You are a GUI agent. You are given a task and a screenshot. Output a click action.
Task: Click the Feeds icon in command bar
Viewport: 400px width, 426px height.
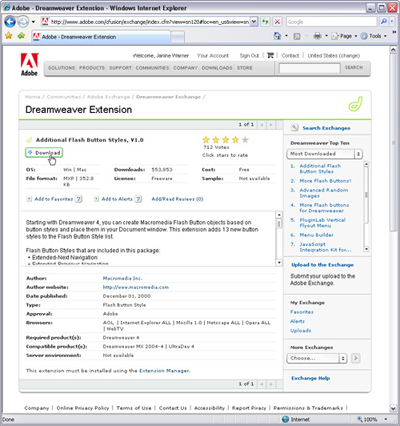pyautogui.click(x=297, y=36)
